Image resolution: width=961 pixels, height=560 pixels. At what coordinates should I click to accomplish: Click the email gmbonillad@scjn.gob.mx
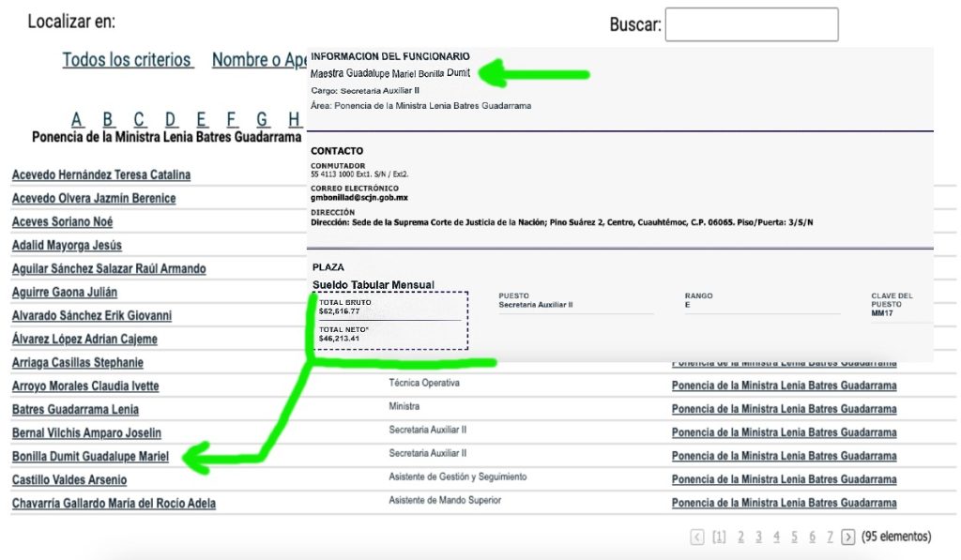(x=359, y=198)
